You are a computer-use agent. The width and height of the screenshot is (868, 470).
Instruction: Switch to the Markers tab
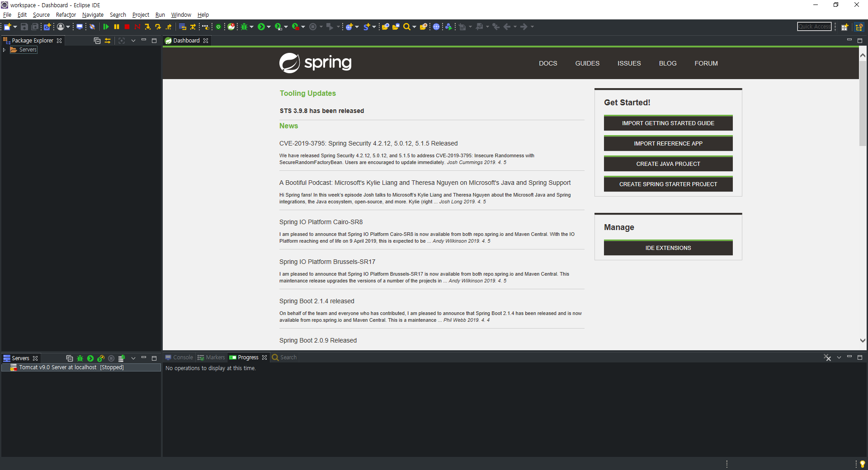click(211, 357)
